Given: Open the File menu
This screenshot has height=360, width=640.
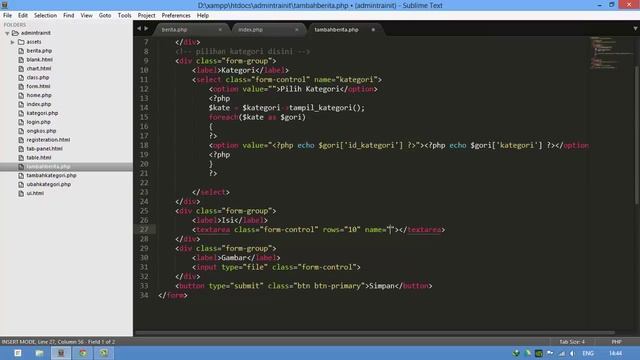Looking at the screenshot, I should (7, 16).
